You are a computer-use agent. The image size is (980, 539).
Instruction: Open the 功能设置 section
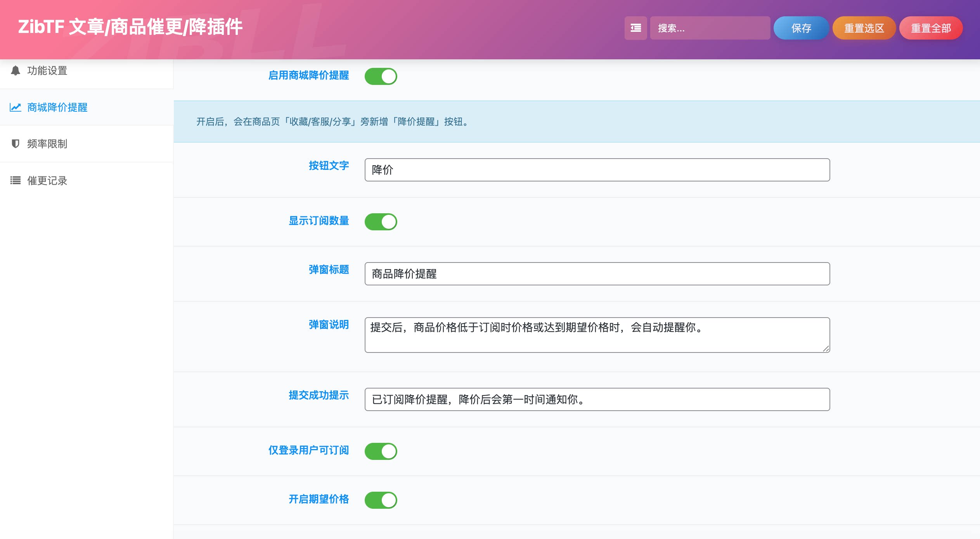pos(47,71)
